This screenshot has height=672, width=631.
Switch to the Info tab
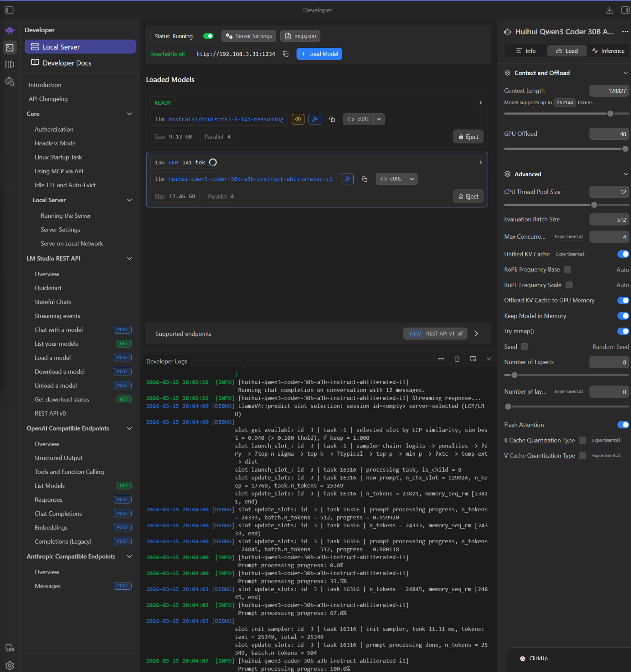click(526, 51)
